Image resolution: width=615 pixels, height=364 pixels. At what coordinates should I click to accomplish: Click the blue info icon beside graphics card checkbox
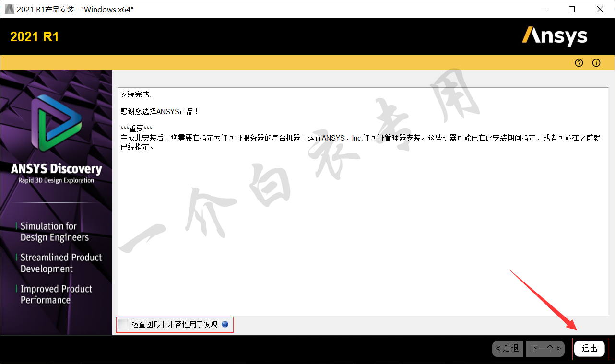click(225, 325)
